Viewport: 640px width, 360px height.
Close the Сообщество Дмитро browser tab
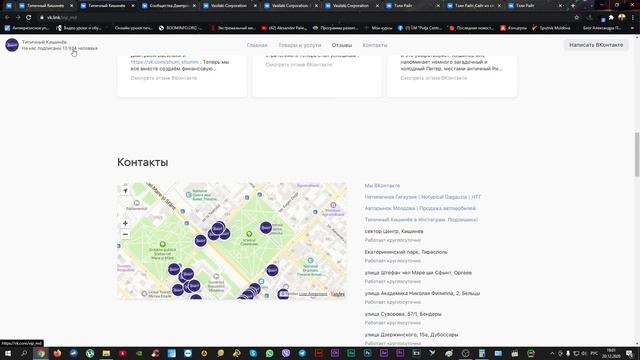click(x=194, y=6)
